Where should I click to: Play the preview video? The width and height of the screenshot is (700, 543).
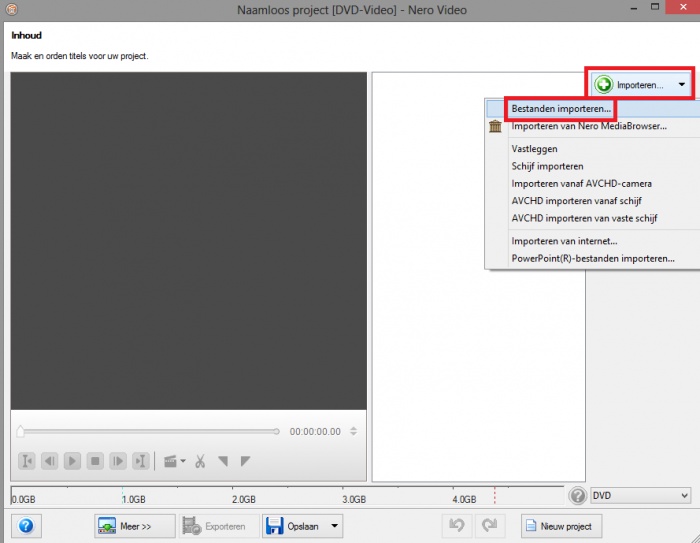(72, 461)
